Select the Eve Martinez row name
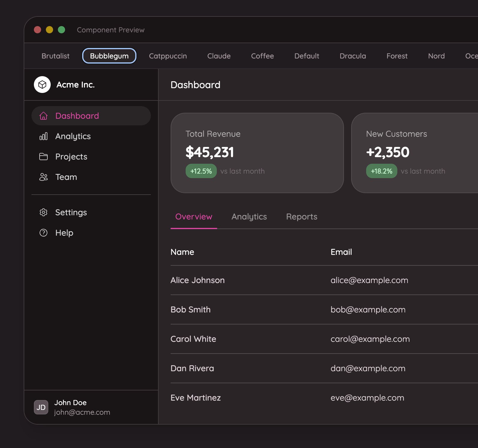 [196, 398]
